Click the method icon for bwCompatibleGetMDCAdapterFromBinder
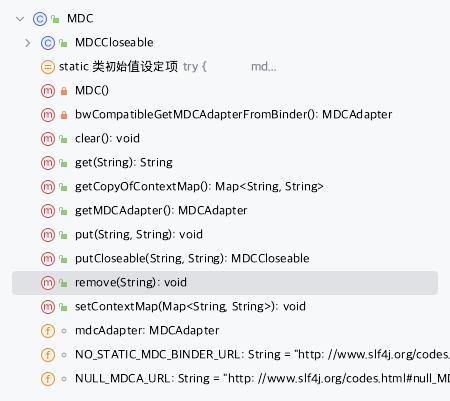450x401 pixels. click(48, 115)
